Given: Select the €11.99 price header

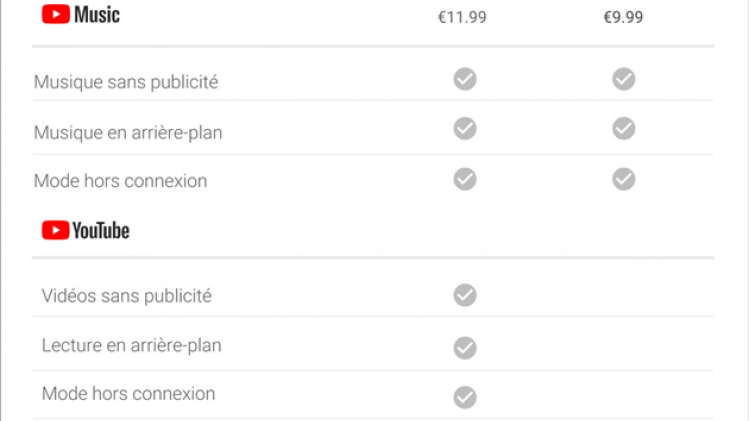Looking at the screenshot, I should [x=462, y=18].
